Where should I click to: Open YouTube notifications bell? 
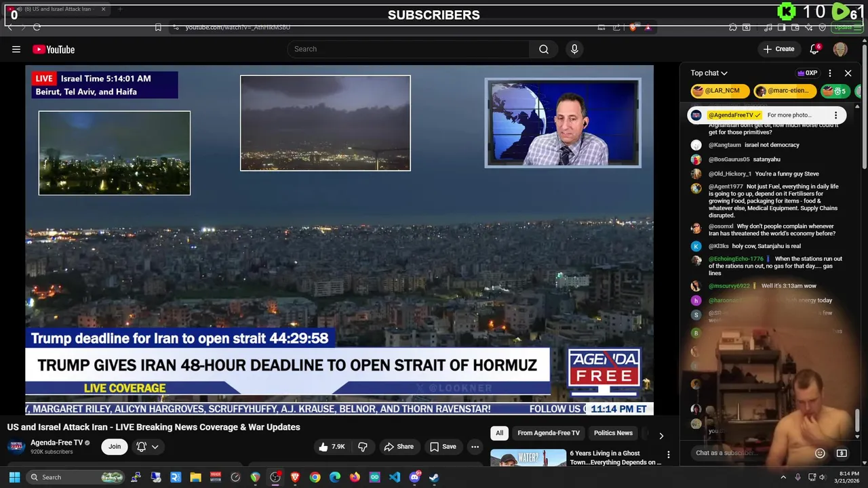(x=814, y=49)
